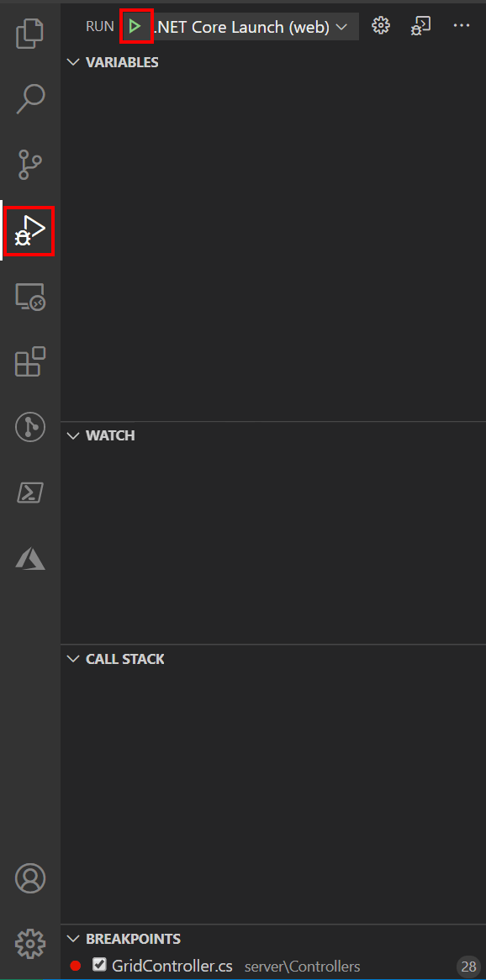Open the Extensions view
486x980 pixels.
click(x=30, y=362)
